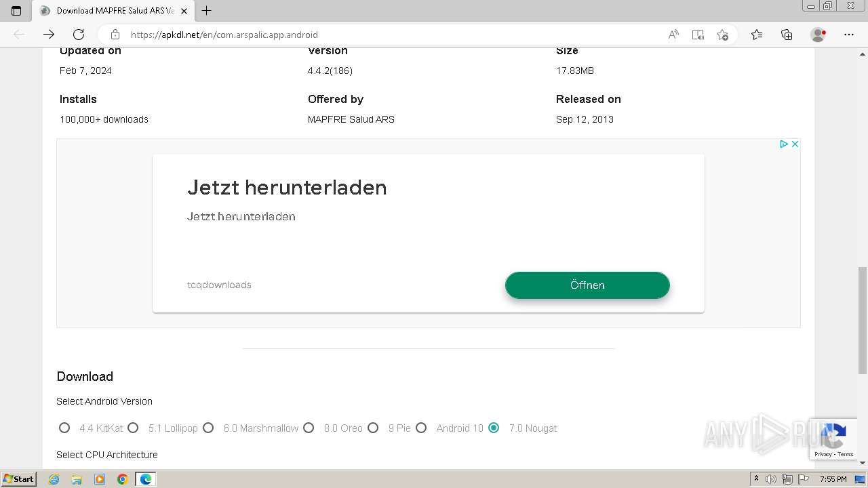Viewport: 868px width, 488px height.
Task: Click the user profile avatar icon
Action: click(x=818, y=35)
